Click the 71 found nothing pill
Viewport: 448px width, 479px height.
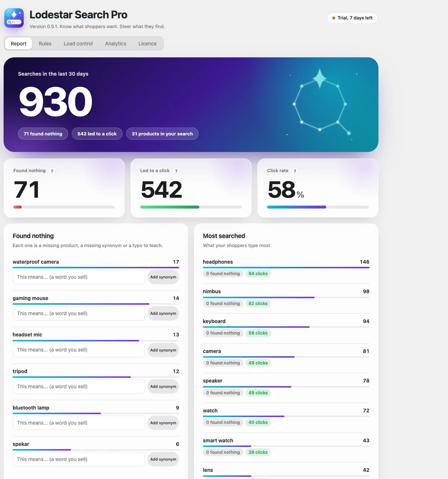tap(43, 134)
